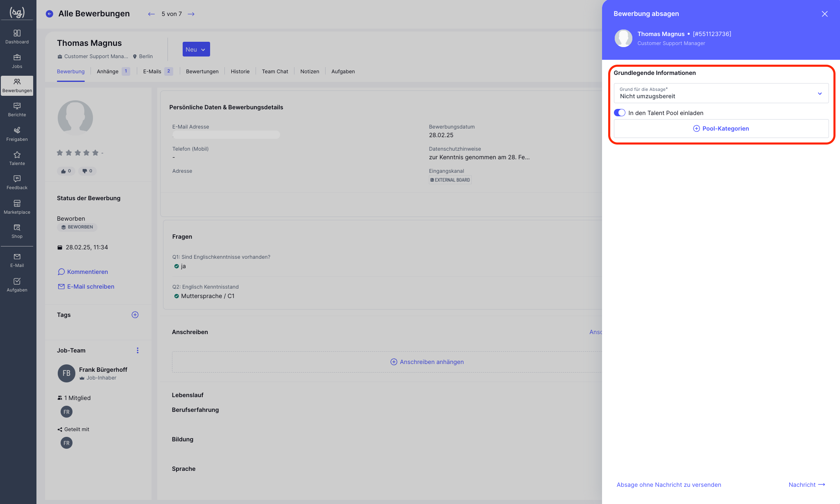840x504 pixels.
Task: Proceed to Nachricht step
Action: 807,485
